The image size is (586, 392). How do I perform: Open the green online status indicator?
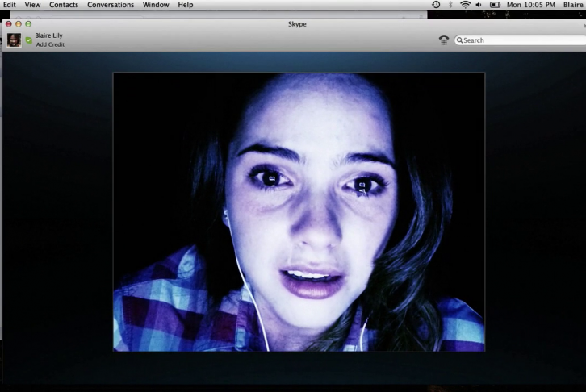(x=29, y=40)
